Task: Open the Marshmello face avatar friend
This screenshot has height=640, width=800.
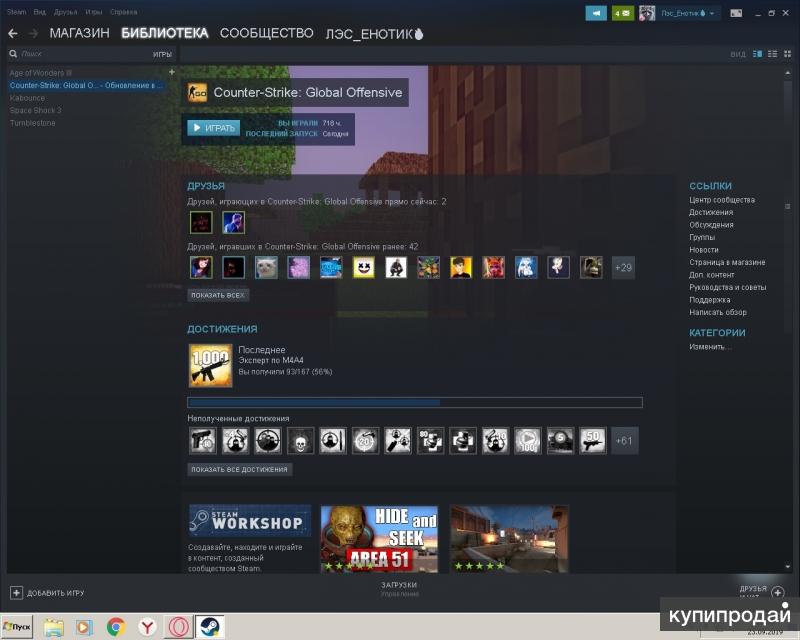Action: coord(364,267)
